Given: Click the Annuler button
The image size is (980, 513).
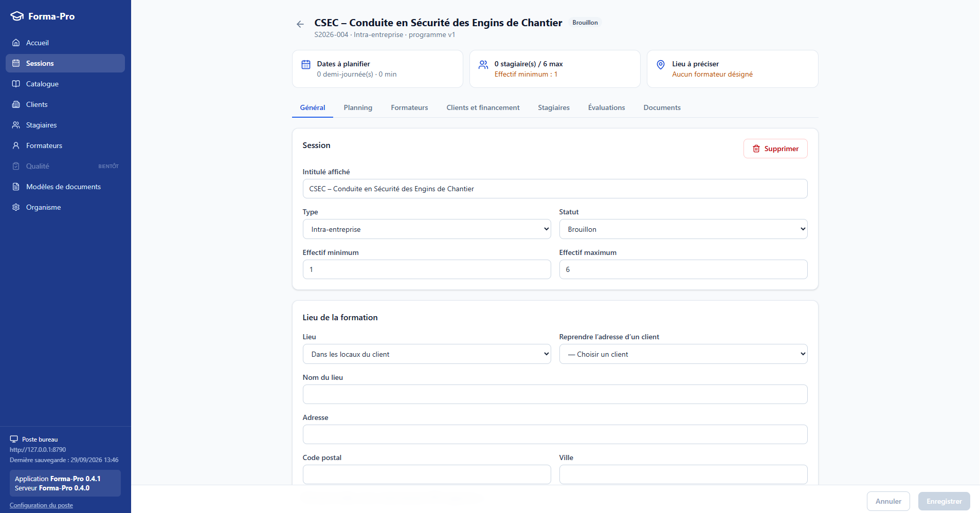Looking at the screenshot, I should [x=888, y=501].
